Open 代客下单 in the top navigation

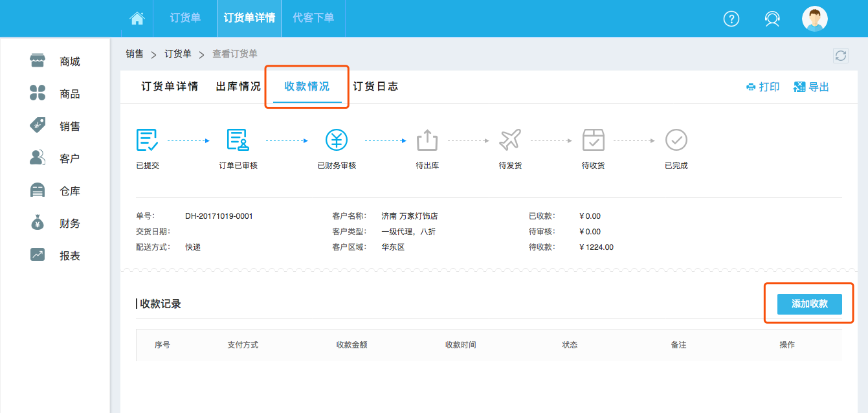coord(313,18)
